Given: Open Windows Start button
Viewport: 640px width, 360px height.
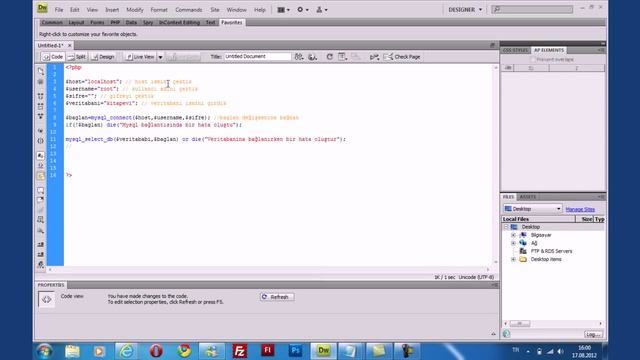Looking at the screenshot, I should pyautogui.click(x=44, y=351).
